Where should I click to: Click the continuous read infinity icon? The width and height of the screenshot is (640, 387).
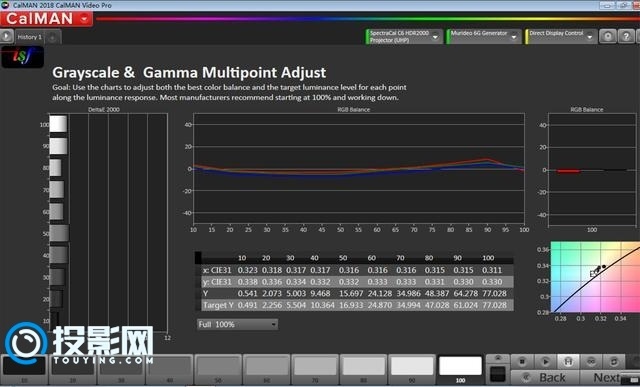click(x=591, y=362)
